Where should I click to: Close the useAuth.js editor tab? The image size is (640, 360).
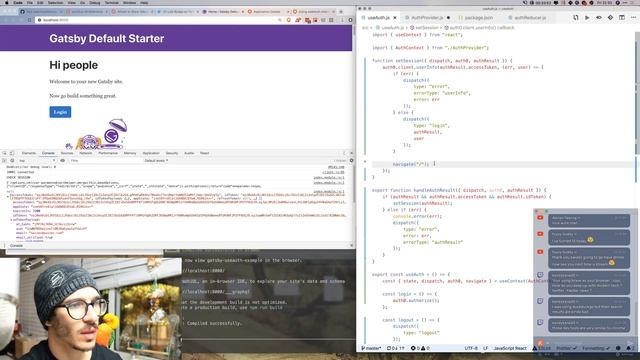(x=395, y=18)
